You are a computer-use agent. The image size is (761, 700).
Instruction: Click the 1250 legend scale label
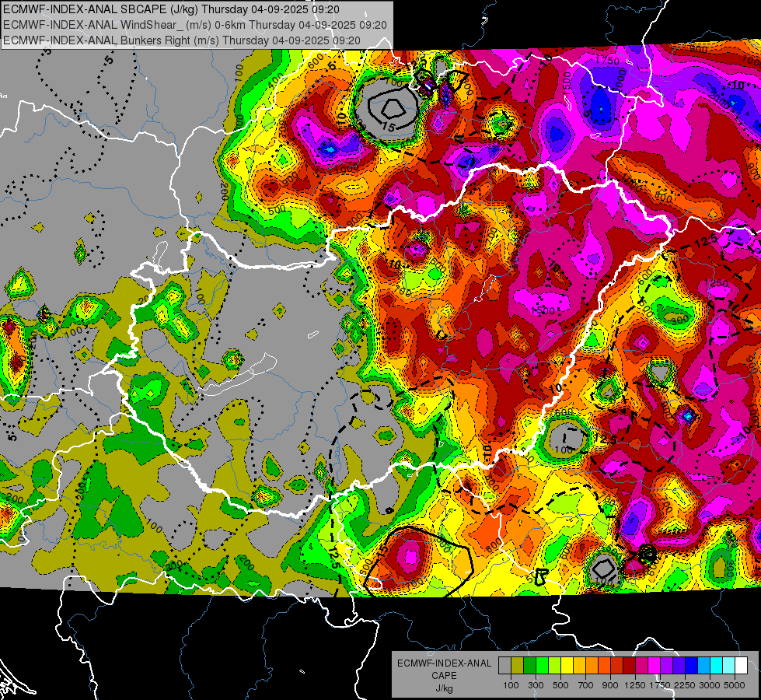tap(635, 685)
